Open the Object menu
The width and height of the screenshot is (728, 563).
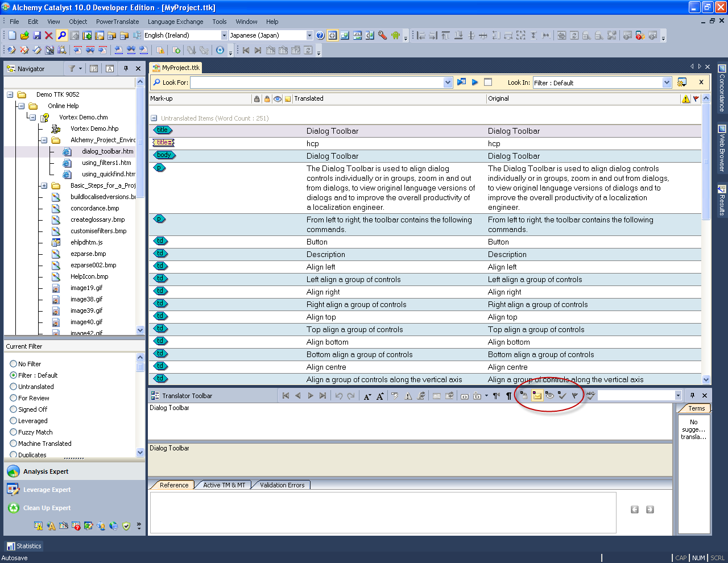click(x=78, y=22)
